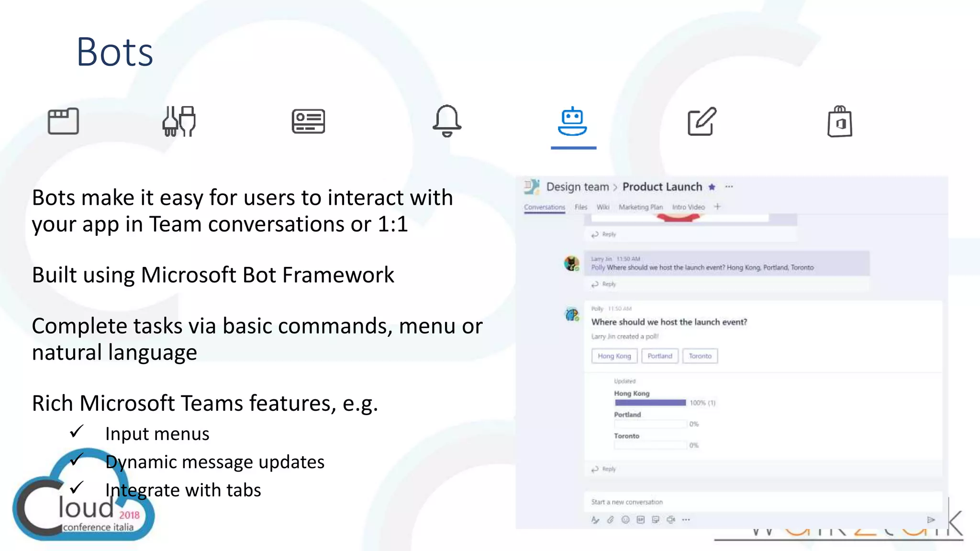Click Design team breadcrumb
The width and height of the screenshot is (980, 551).
pos(578,187)
